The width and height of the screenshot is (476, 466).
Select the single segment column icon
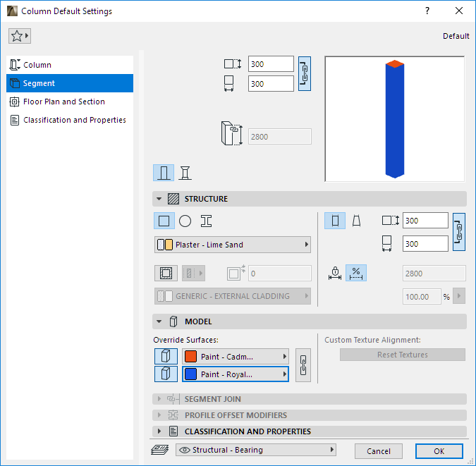coord(164,173)
